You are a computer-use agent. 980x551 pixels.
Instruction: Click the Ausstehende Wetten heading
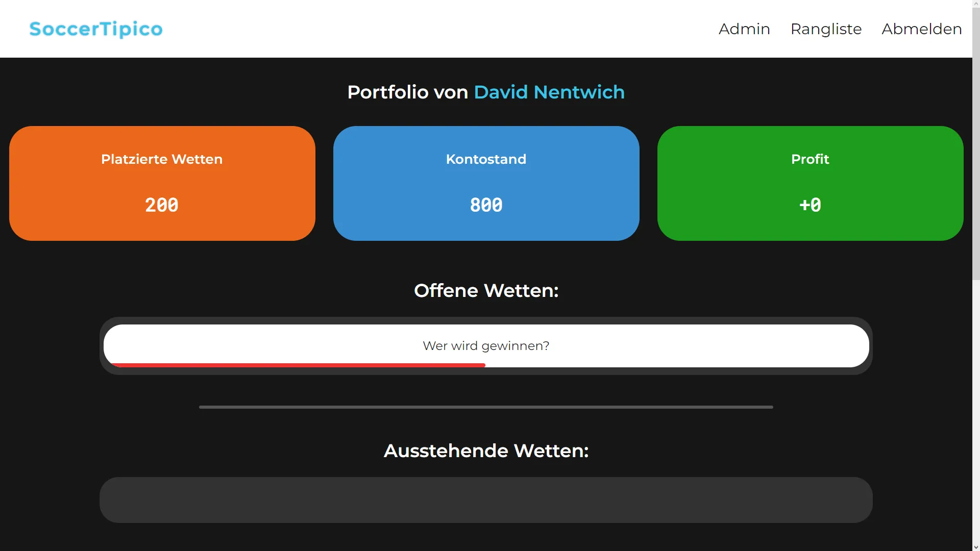pyautogui.click(x=486, y=451)
